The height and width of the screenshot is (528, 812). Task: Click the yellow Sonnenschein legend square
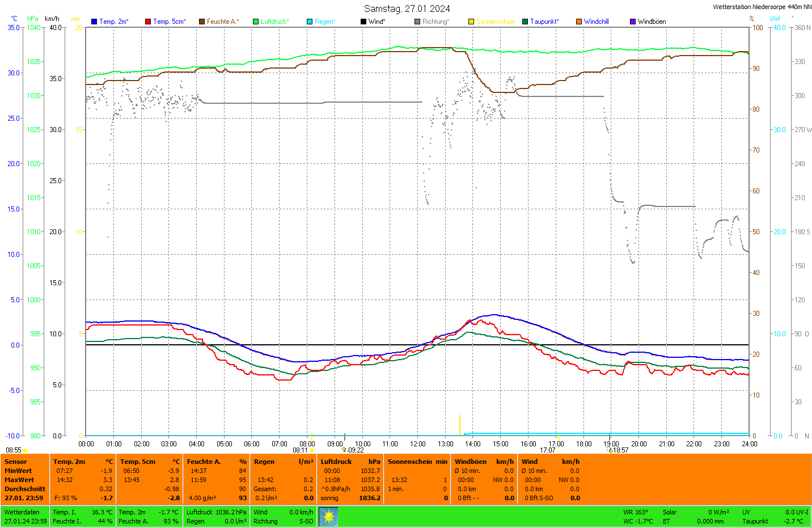click(x=471, y=22)
